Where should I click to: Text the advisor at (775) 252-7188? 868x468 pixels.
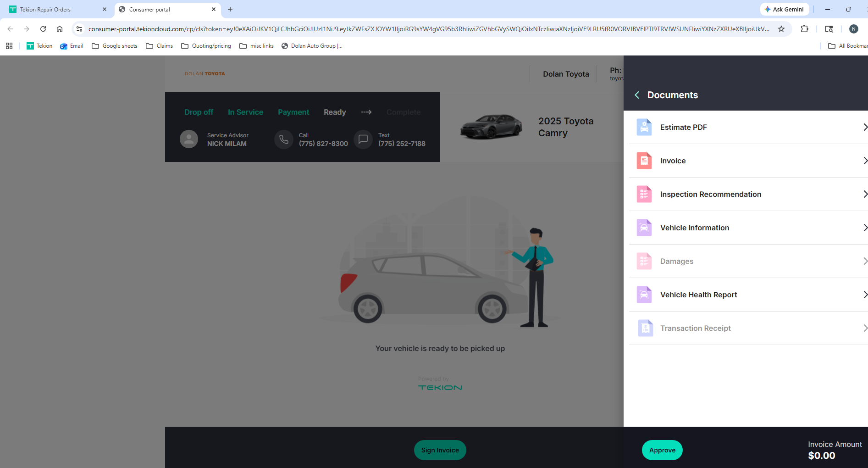pos(402,144)
